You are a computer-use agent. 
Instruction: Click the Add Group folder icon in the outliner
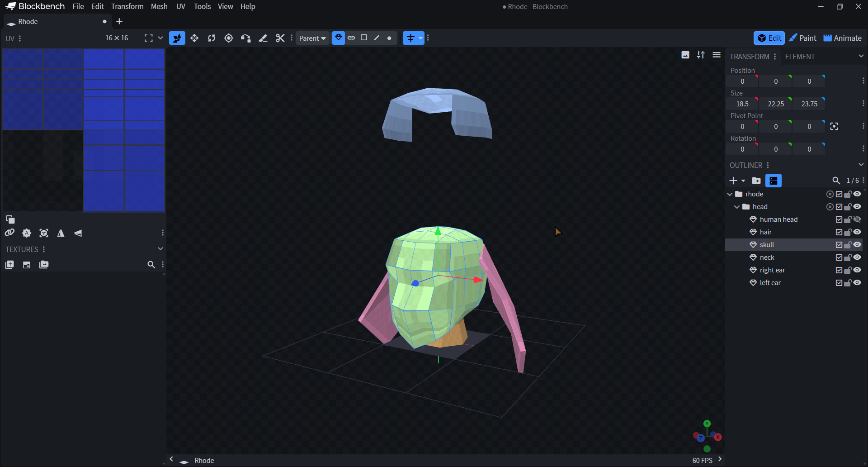(756, 181)
